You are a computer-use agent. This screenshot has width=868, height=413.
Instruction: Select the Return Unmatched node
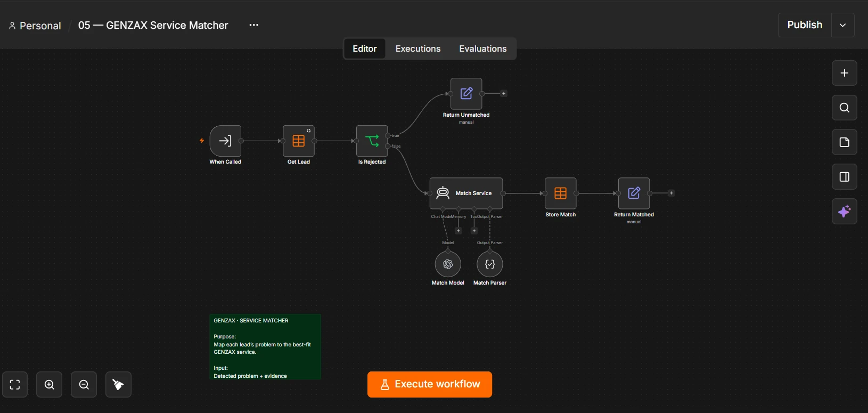coord(466,94)
